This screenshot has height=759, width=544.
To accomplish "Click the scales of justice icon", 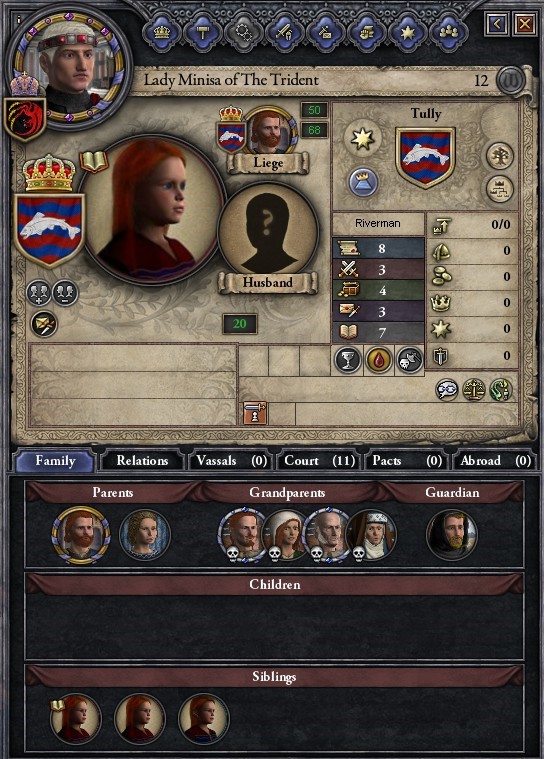I will (473, 390).
